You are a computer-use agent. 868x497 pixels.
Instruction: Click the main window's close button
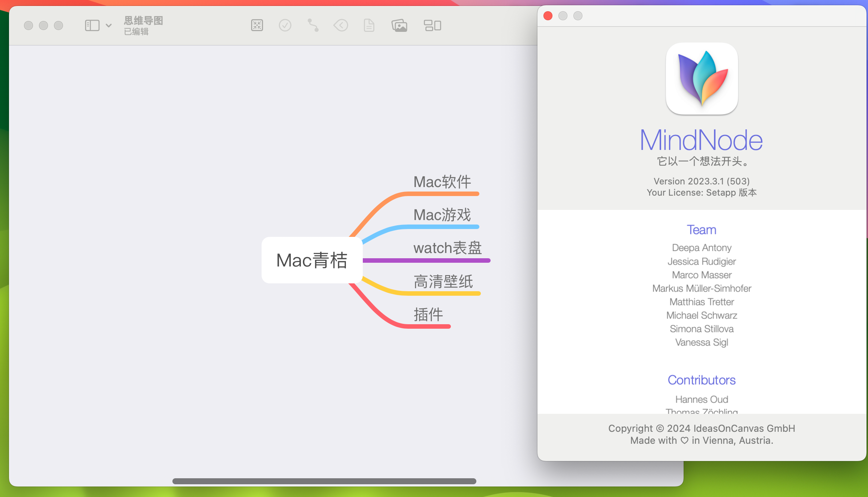coord(28,25)
